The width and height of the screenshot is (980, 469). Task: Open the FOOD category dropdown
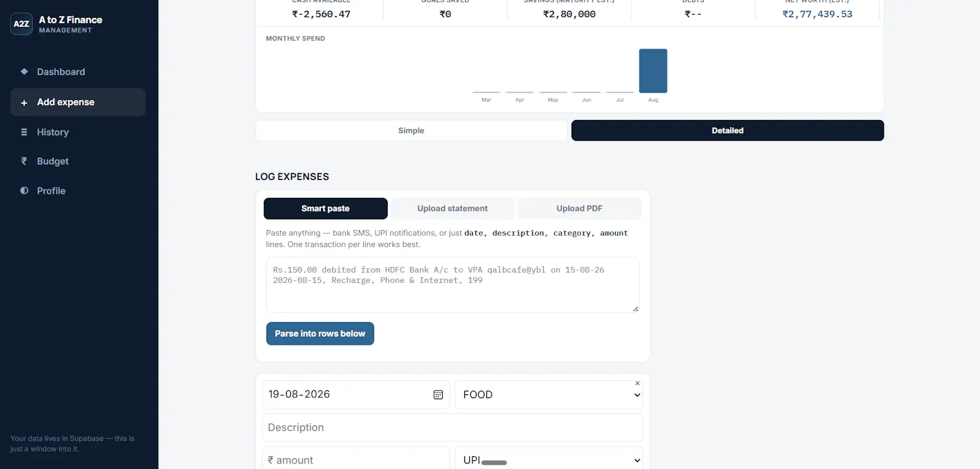tap(549, 395)
